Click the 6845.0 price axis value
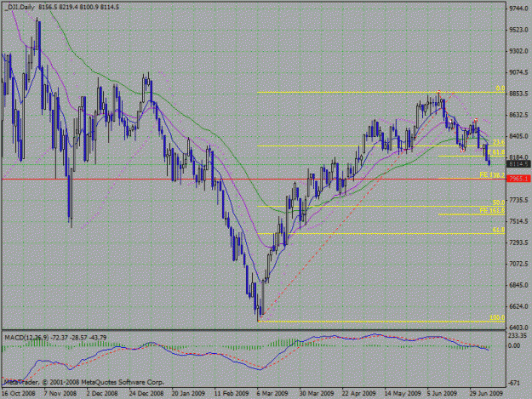The height and width of the screenshot is (399, 532). pos(518,286)
